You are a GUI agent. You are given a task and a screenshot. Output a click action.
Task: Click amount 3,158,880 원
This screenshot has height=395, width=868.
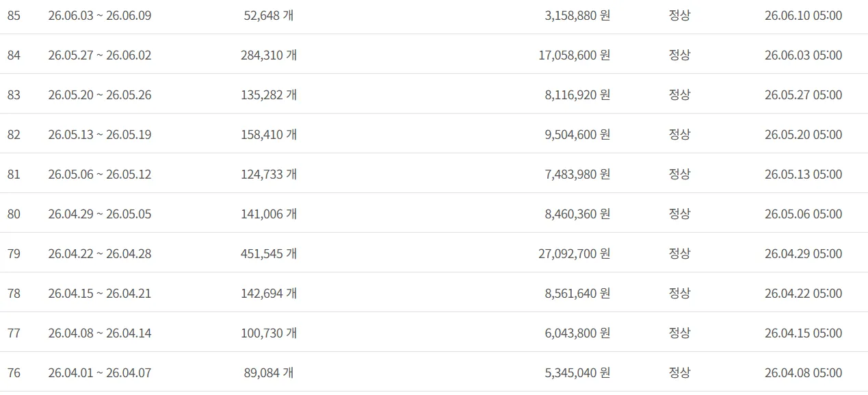578,15
